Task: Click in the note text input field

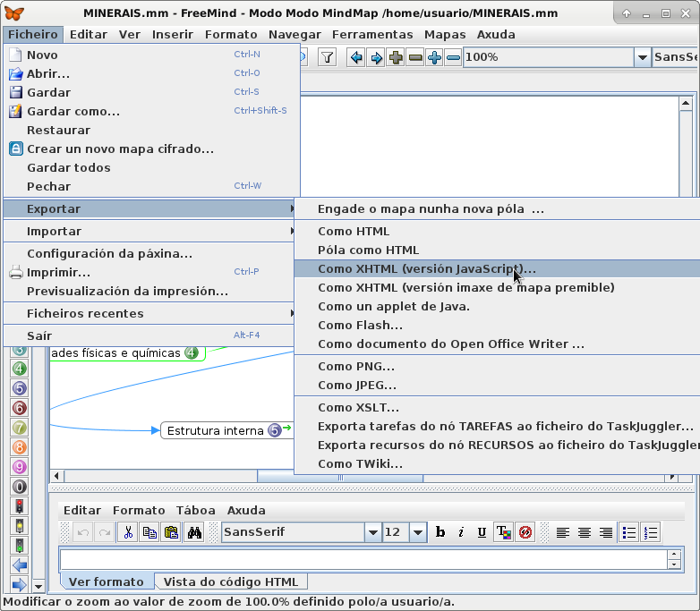Action: coord(363,559)
